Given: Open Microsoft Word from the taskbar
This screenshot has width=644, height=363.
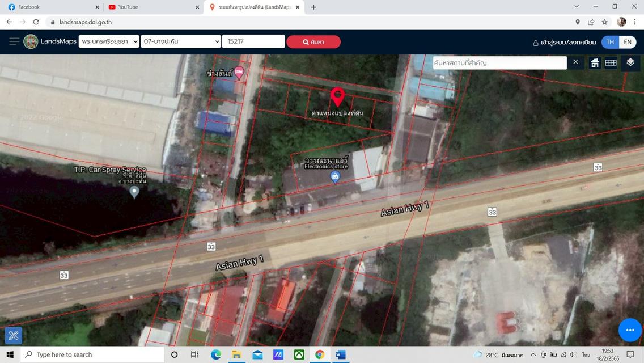Looking at the screenshot, I should click(x=340, y=355).
